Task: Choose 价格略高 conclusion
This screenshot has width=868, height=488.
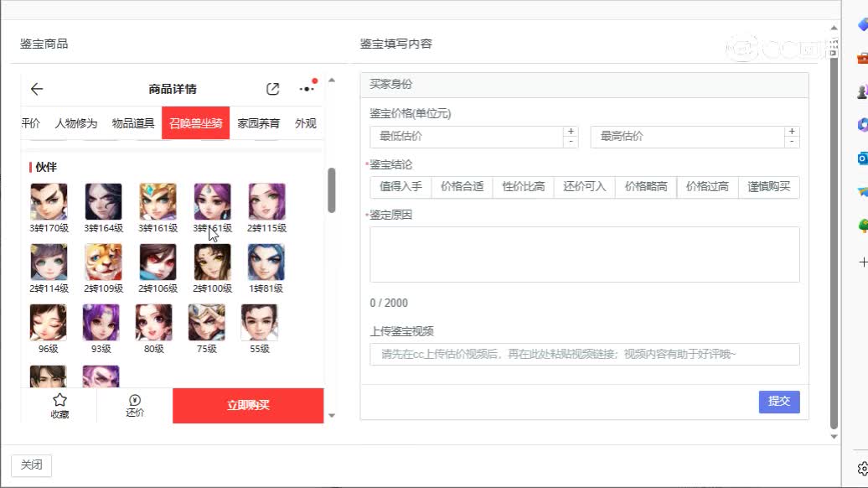Action: 646,187
